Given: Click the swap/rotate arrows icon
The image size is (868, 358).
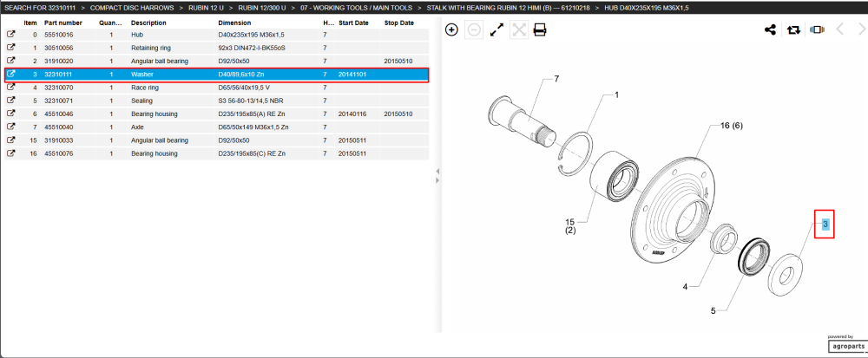Looking at the screenshot, I should (794, 29).
